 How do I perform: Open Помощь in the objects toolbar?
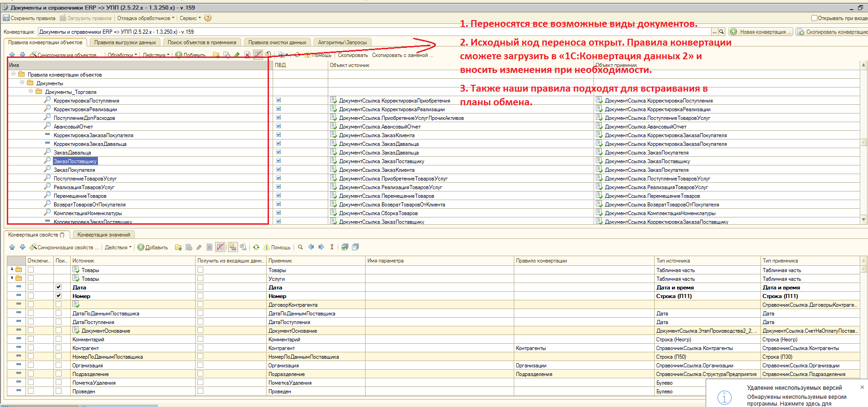click(318, 55)
